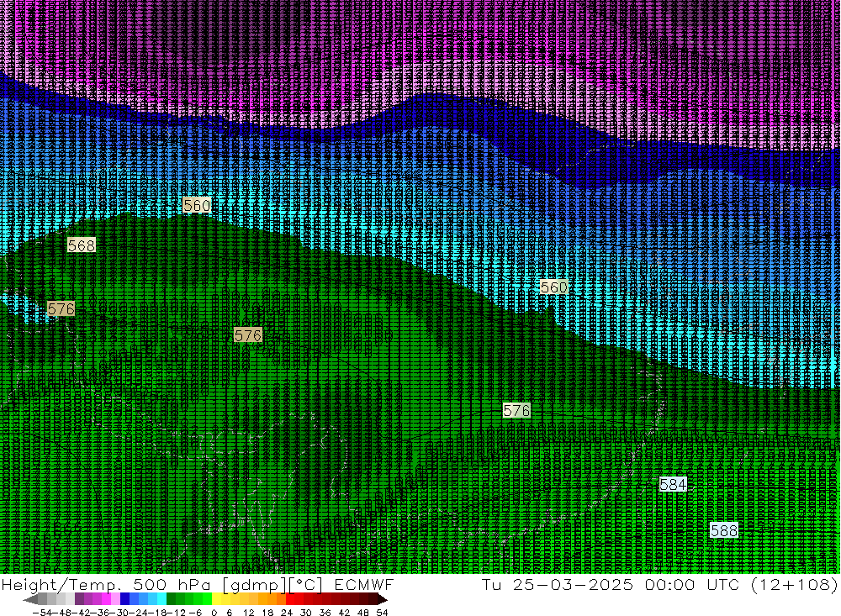Click the dark blue legend swatch above -30
The width and height of the screenshot is (841, 616).
click(x=124, y=599)
